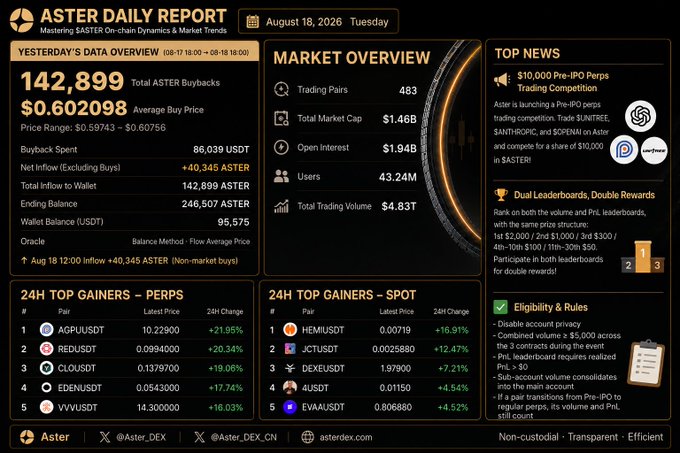The width and height of the screenshot is (680, 453).
Task: Click the HEMIUSDT coin icon
Action: click(290, 330)
